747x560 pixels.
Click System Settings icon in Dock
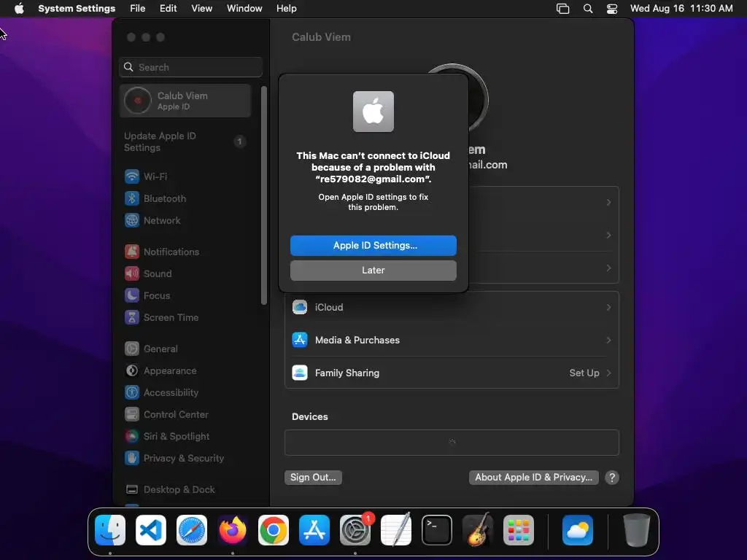coord(355,530)
